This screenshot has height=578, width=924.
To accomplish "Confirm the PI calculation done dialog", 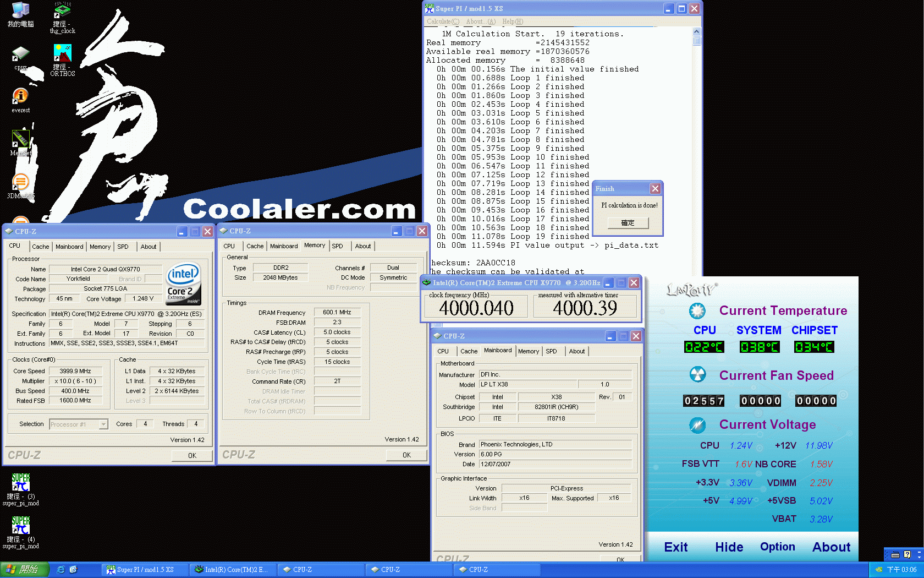I will tap(628, 223).
